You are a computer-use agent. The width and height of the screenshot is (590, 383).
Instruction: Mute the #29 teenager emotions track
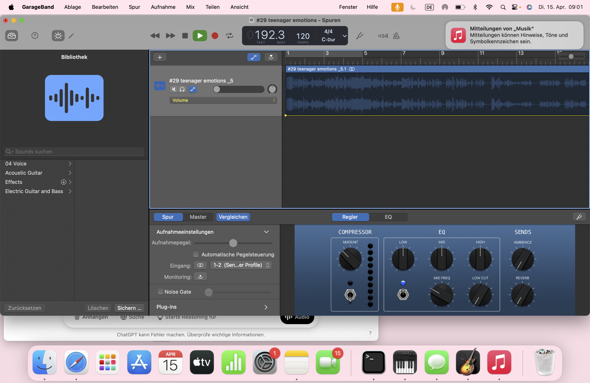tap(173, 89)
